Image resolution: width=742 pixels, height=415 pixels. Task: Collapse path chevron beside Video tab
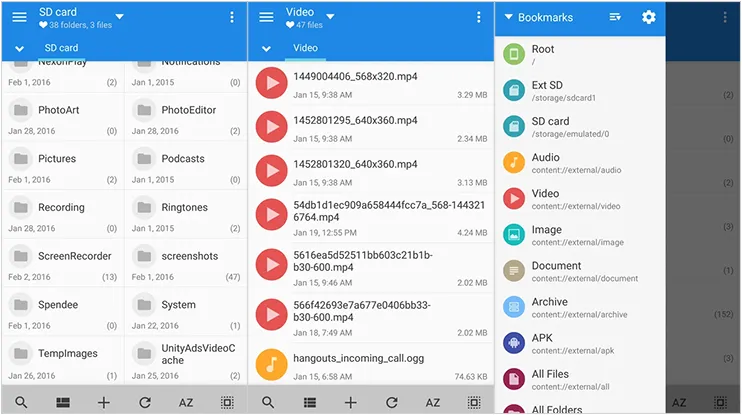266,49
